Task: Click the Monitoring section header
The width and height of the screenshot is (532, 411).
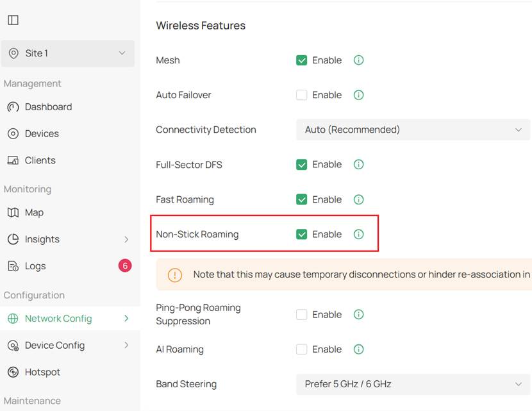Action: (28, 189)
